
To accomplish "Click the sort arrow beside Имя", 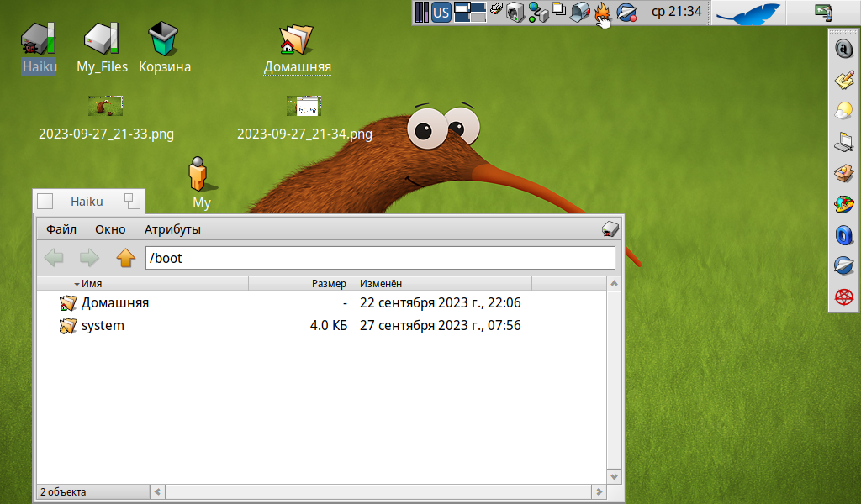I will point(77,284).
